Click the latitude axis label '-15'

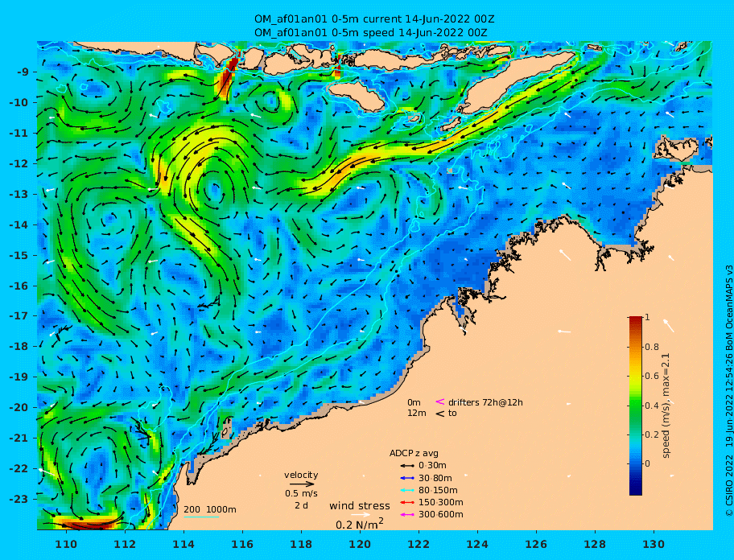pyautogui.click(x=19, y=255)
